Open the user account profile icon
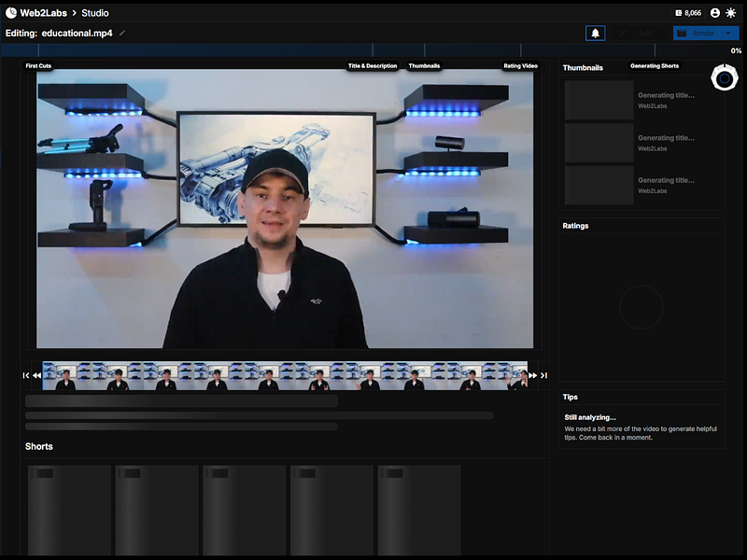 click(x=715, y=13)
